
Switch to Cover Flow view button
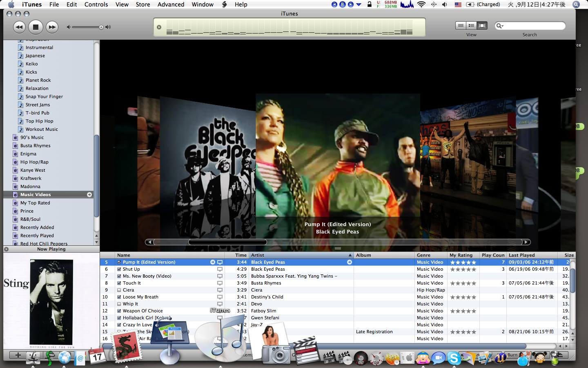pos(482,26)
